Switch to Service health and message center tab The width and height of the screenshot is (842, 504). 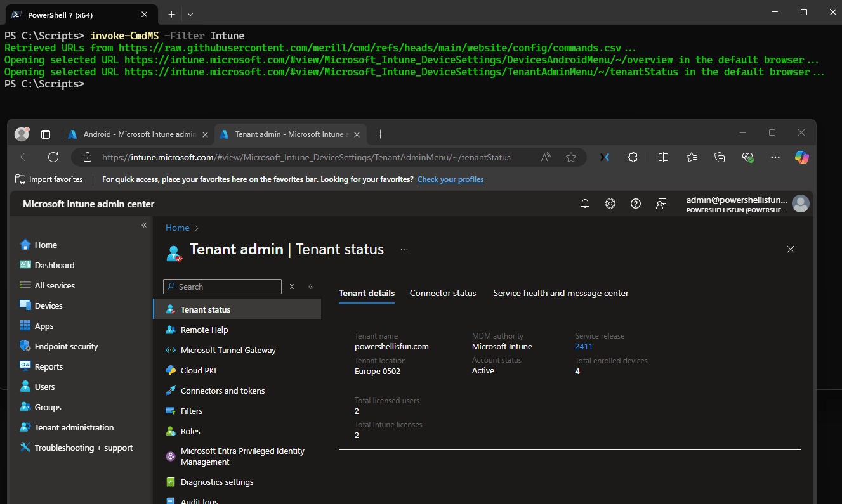pos(561,293)
